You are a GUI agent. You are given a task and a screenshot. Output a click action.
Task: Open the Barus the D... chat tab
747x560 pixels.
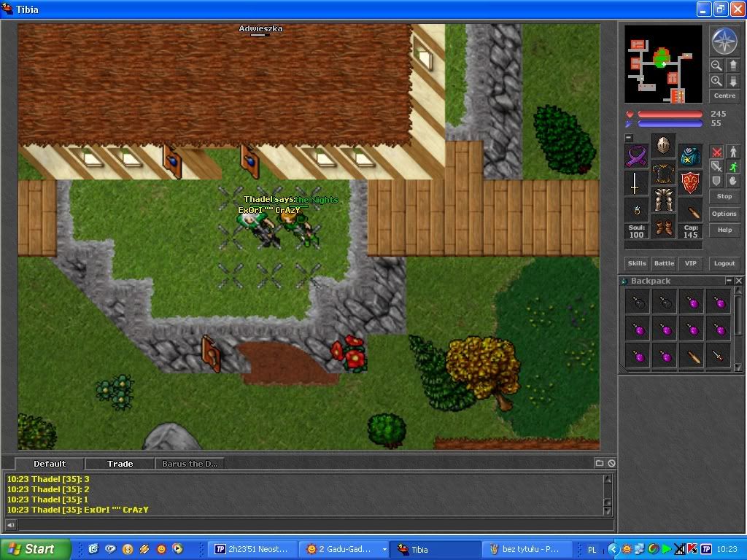[x=189, y=464]
